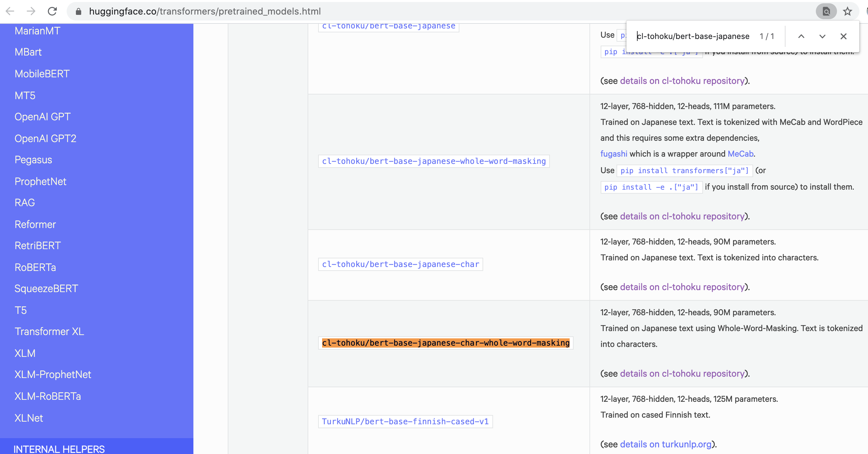
Task: Click the lock icon in address bar
Action: point(79,12)
